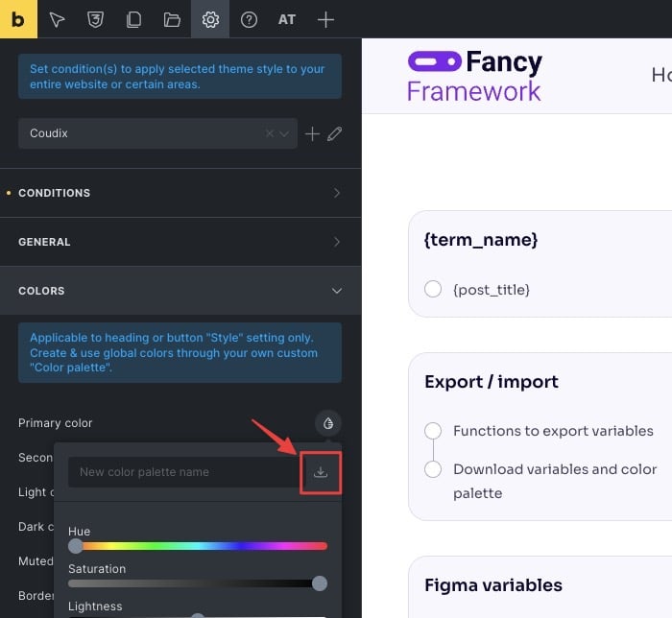Collapse the COLORS section
The width and height of the screenshot is (672, 618).
point(180,291)
